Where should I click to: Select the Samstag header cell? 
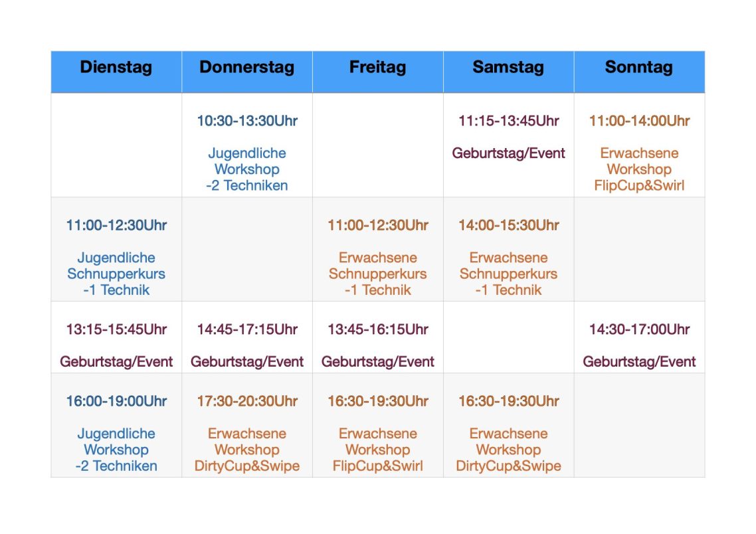pyautogui.click(x=508, y=72)
